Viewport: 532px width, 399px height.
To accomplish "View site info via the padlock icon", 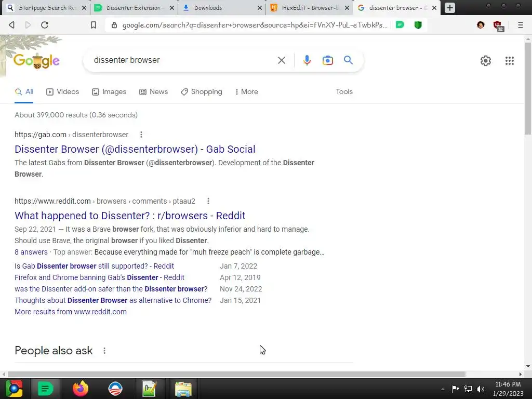I will pyautogui.click(x=114, y=25).
